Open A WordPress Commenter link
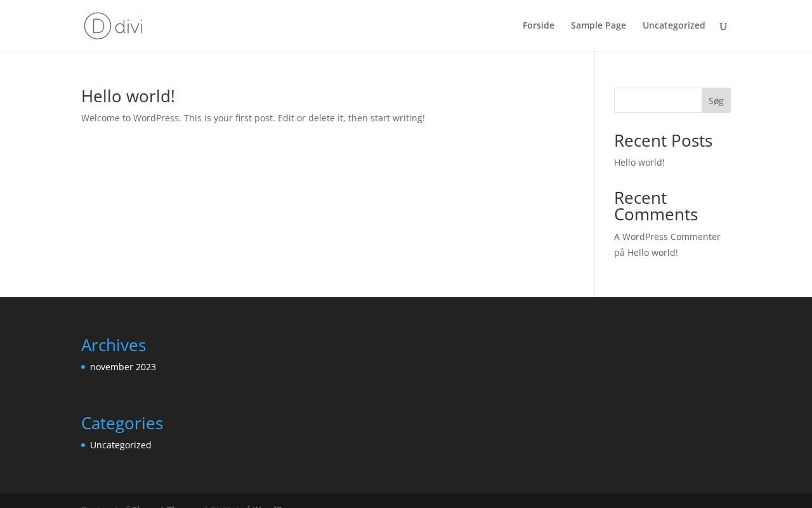 click(x=667, y=237)
